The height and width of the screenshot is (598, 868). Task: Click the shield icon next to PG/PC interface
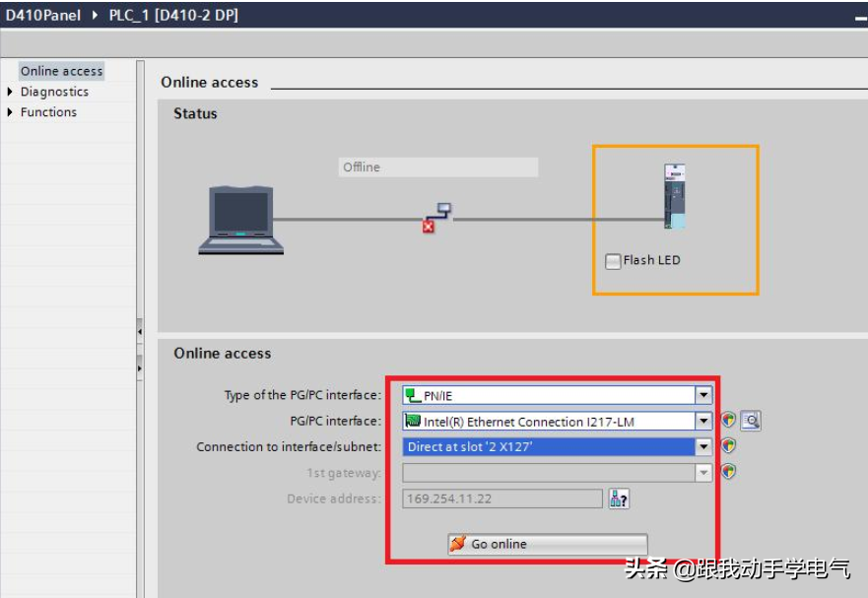tap(728, 421)
